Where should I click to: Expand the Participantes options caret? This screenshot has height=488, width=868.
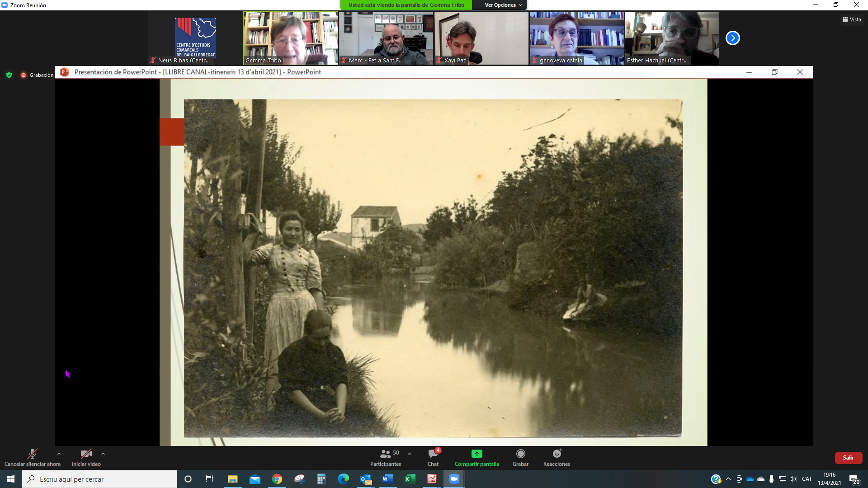[x=410, y=454]
